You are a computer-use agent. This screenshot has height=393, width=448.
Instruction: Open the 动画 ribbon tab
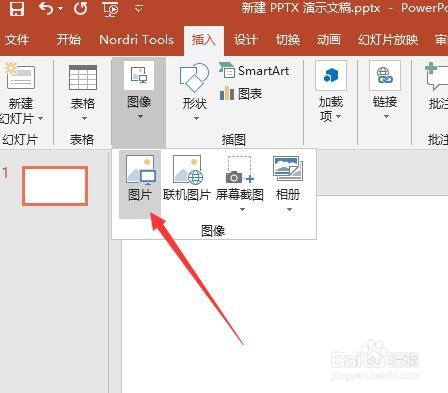[329, 40]
